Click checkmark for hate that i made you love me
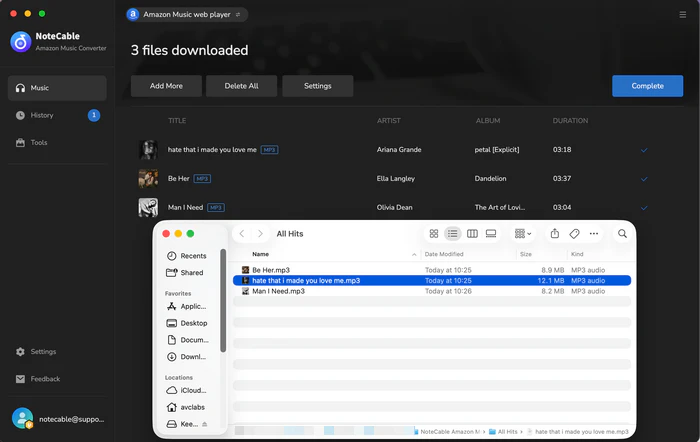700x442 pixels. [x=644, y=150]
